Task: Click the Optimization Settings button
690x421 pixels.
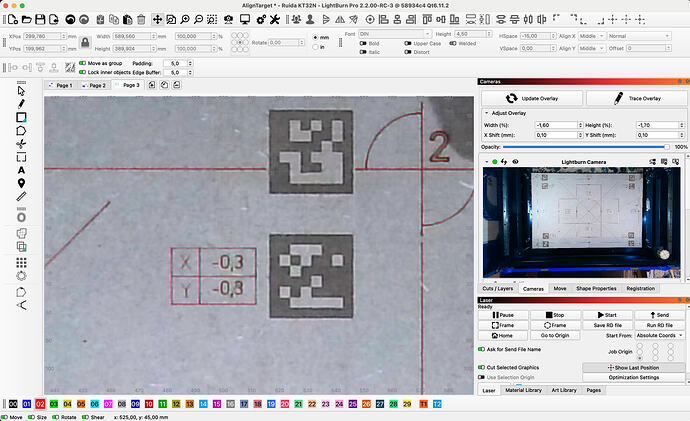Action: [634, 377]
